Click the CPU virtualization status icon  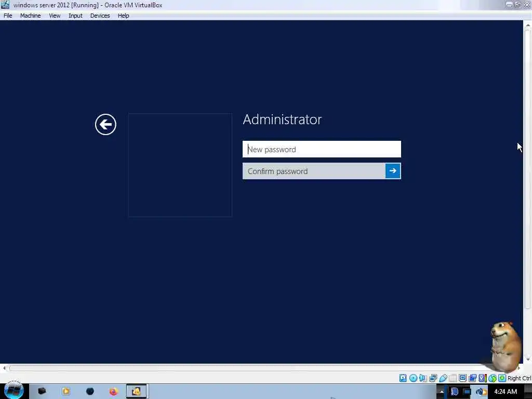483,378
